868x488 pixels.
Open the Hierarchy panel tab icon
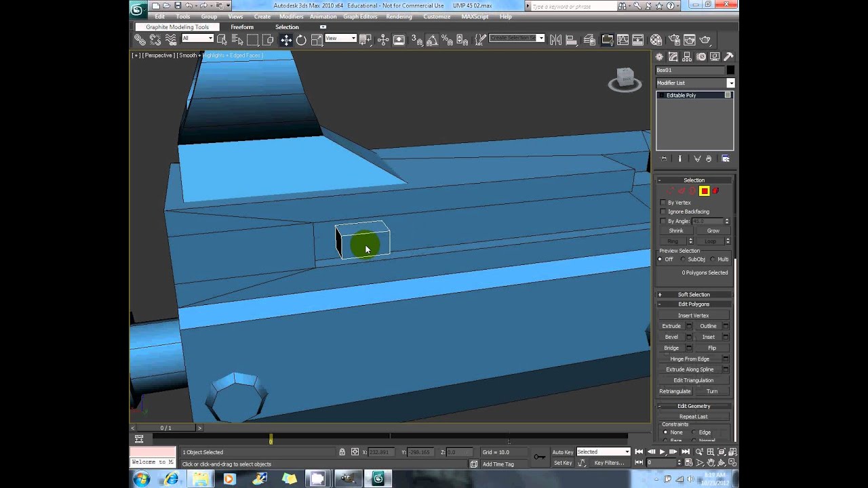[687, 57]
